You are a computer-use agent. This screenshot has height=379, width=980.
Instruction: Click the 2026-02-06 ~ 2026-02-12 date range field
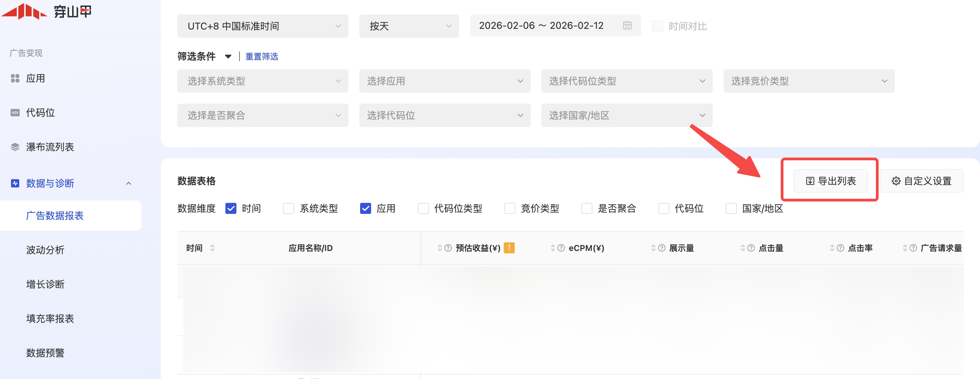pyautogui.click(x=541, y=25)
